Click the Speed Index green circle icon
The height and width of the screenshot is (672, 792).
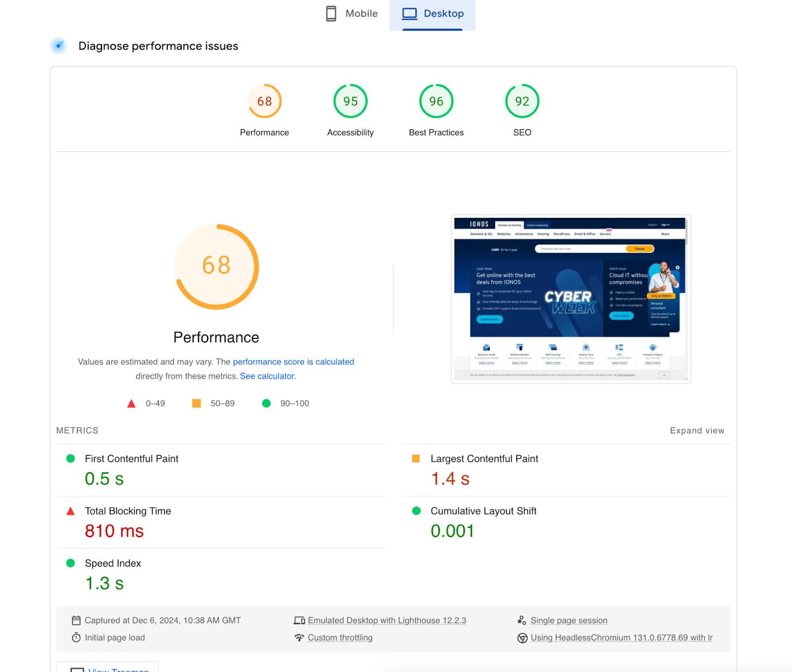(x=71, y=563)
